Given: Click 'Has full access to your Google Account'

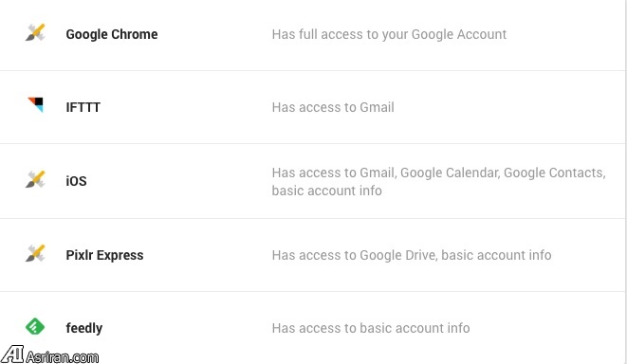Looking at the screenshot, I should tap(389, 34).
